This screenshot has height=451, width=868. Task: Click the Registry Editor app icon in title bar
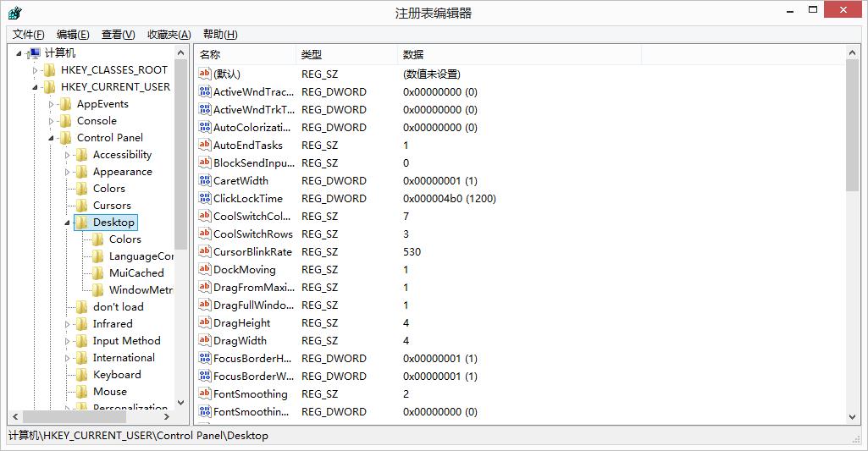tap(15, 12)
